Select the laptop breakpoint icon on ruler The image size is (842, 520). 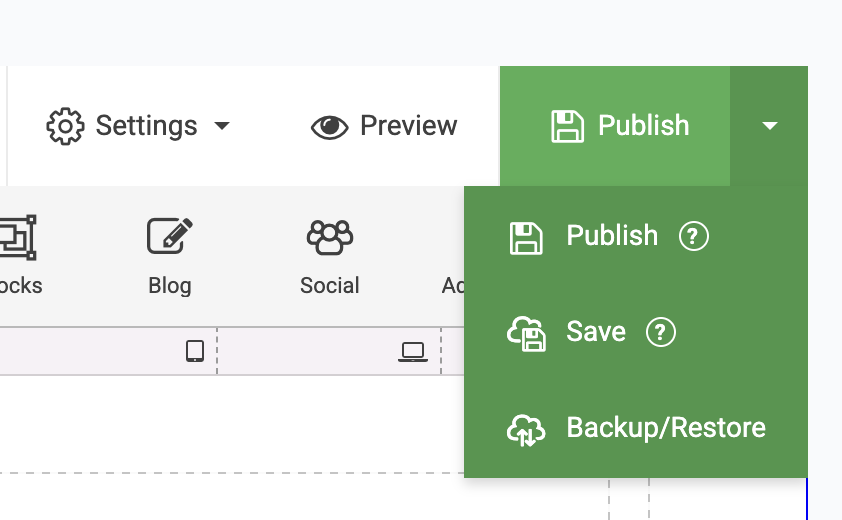pos(412,351)
